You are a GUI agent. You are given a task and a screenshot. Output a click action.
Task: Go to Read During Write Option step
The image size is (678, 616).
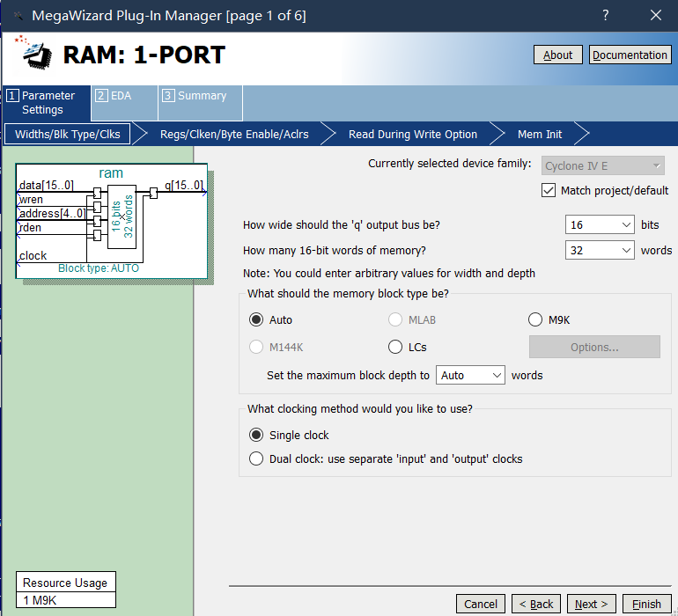[412, 134]
